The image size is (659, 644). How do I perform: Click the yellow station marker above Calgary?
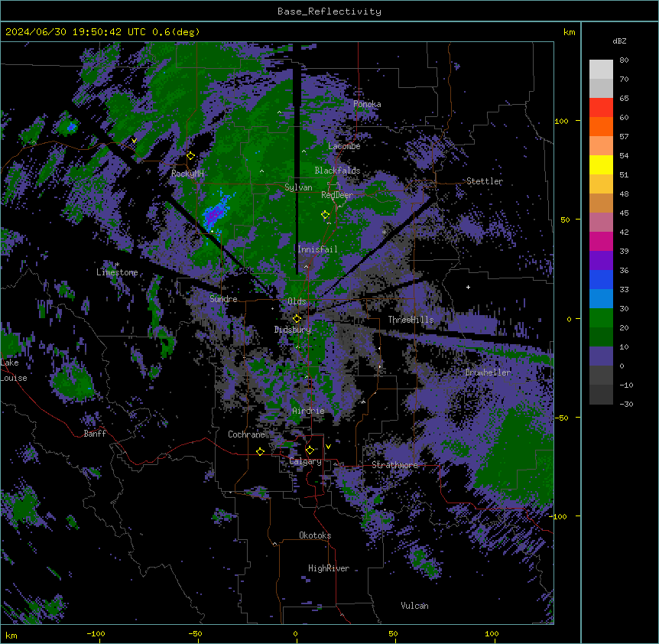(310, 450)
